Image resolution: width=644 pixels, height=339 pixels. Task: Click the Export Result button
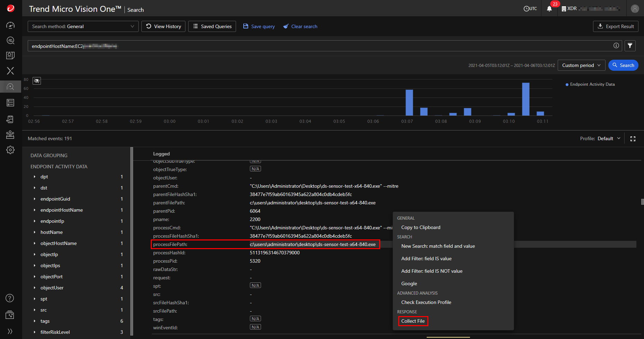tap(616, 26)
